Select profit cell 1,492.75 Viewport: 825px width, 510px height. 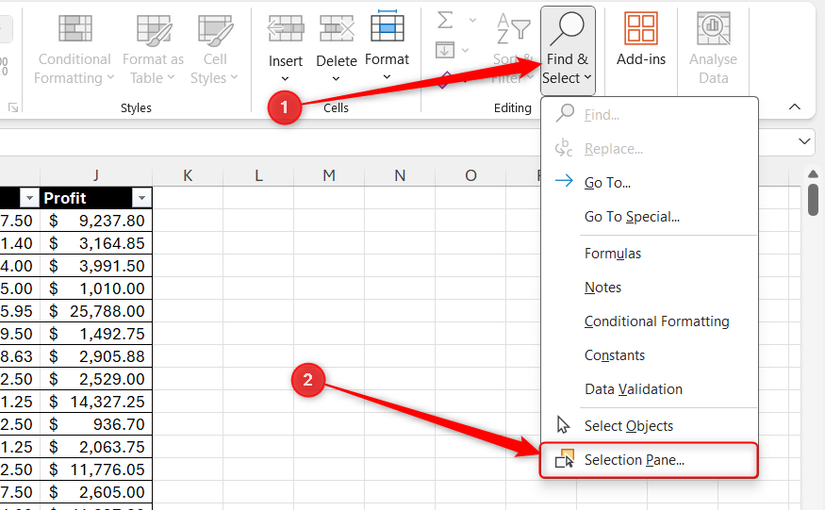click(96, 334)
